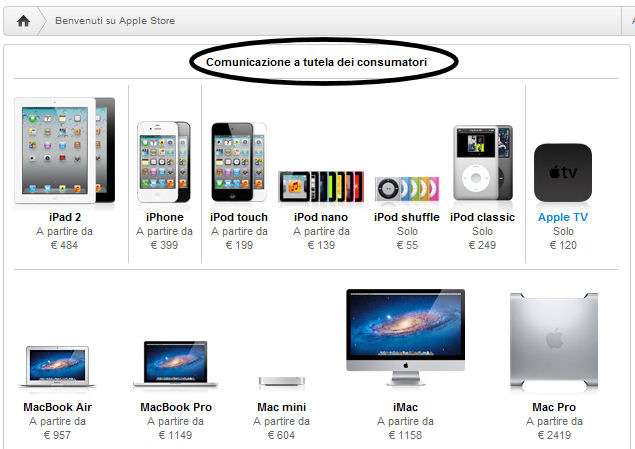635x449 pixels.
Task: Choose the iPod shuffle product image
Action: coord(407,189)
